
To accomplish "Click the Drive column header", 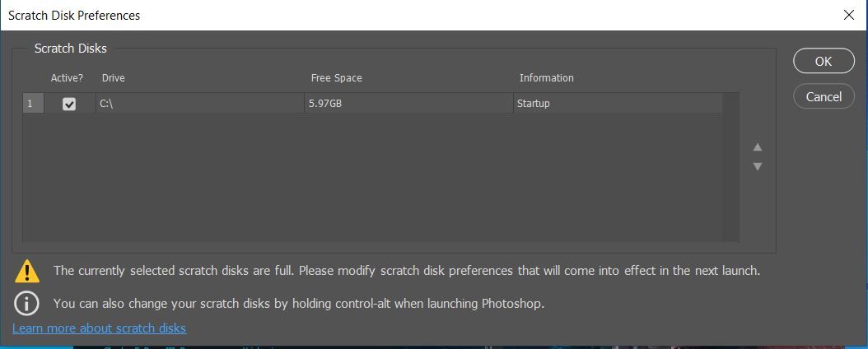I will tap(114, 78).
